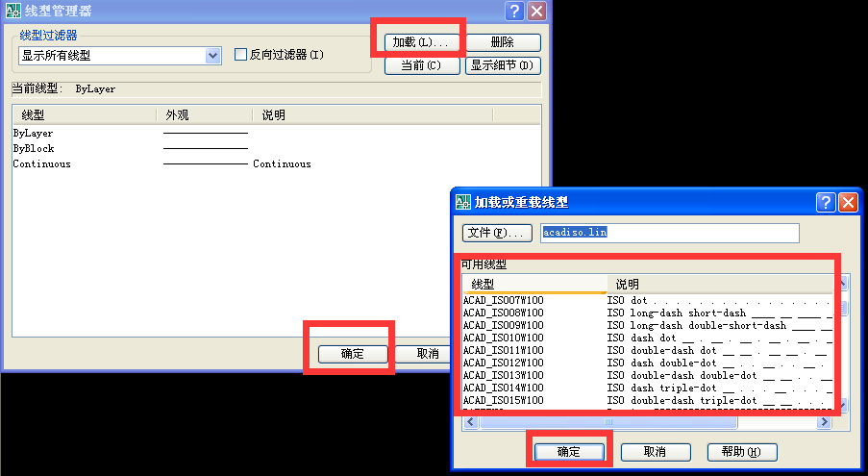The width and height of the screenshot is (868, 476).
Task: Open help icon in 线型管理器 title bar
Action: 515,12
